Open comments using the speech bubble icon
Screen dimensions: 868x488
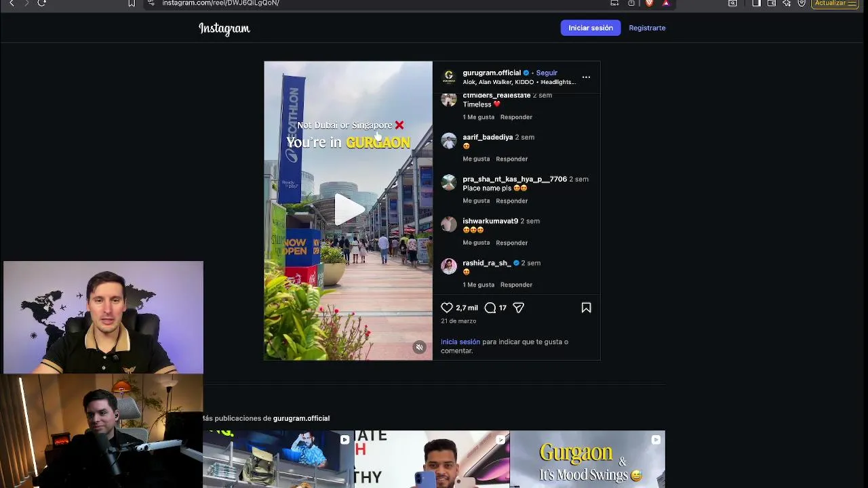click(490, 308)
